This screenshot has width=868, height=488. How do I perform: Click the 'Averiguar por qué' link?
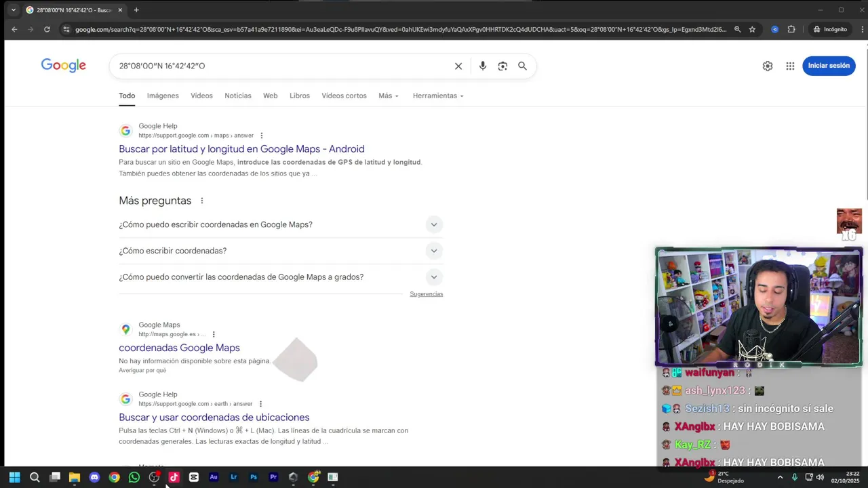click(x=142, y=370)
